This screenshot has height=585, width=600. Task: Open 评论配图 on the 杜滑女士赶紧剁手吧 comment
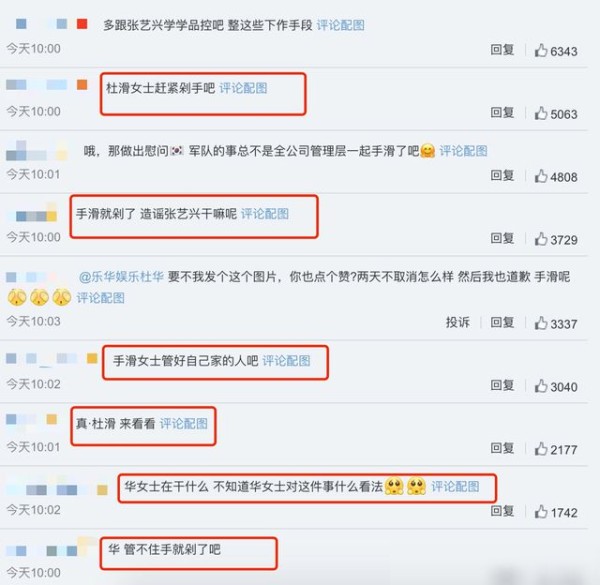(243, 88)
